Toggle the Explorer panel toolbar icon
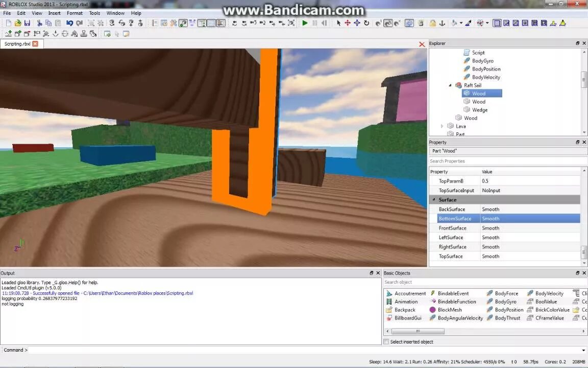 click(202, 23)
